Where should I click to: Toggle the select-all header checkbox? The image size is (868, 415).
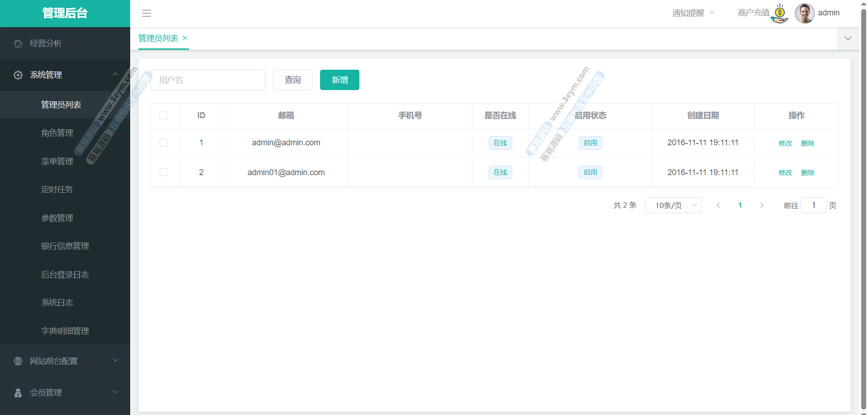click(164, 115)
